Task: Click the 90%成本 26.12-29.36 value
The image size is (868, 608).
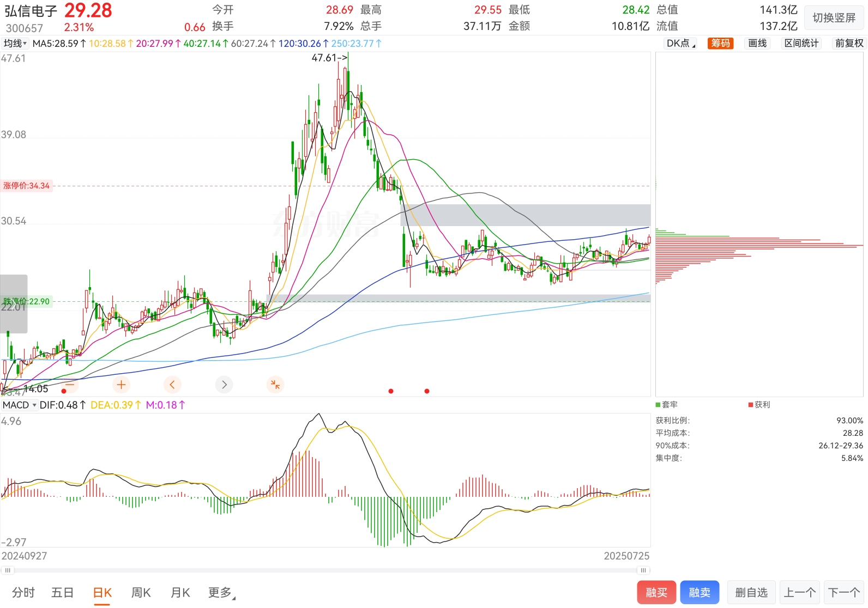Action: 841,446
